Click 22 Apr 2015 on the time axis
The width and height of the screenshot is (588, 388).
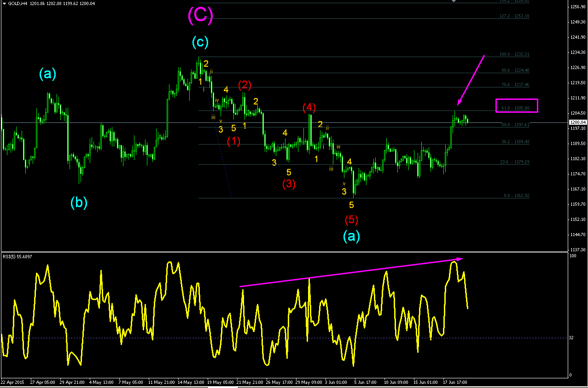click(12, 382)
